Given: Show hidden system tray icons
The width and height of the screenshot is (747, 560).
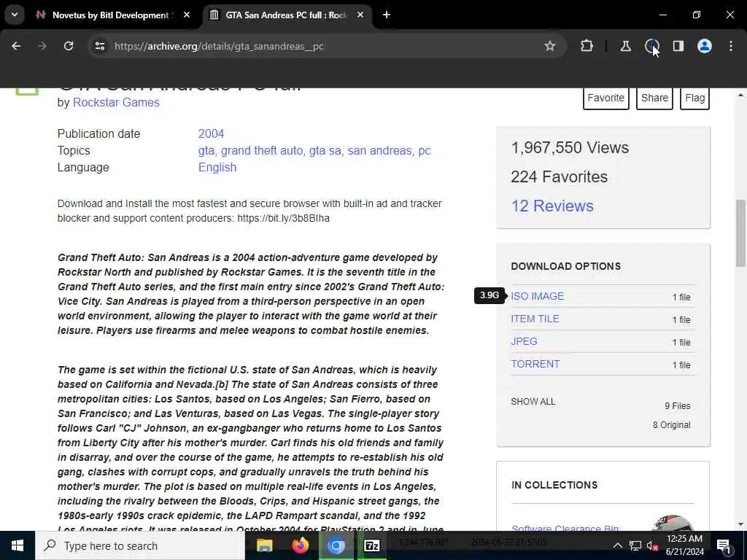Looking at the screenshot, I should [x=617, y=545].
